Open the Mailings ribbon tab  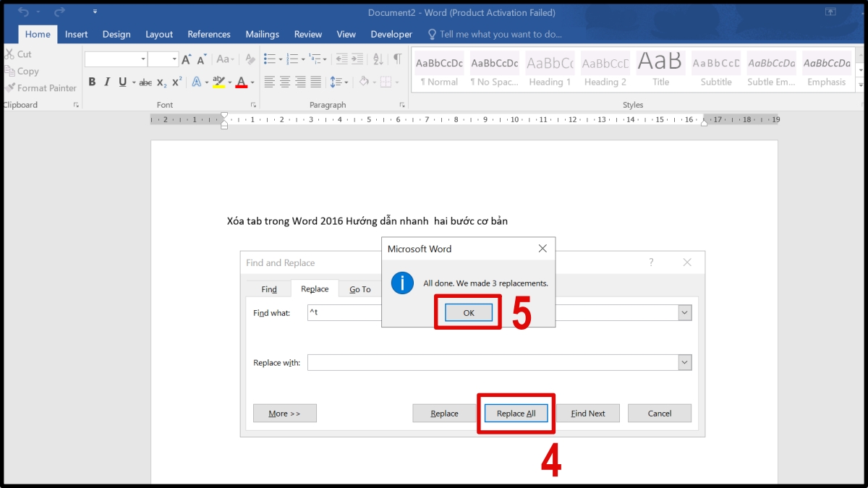262,34
